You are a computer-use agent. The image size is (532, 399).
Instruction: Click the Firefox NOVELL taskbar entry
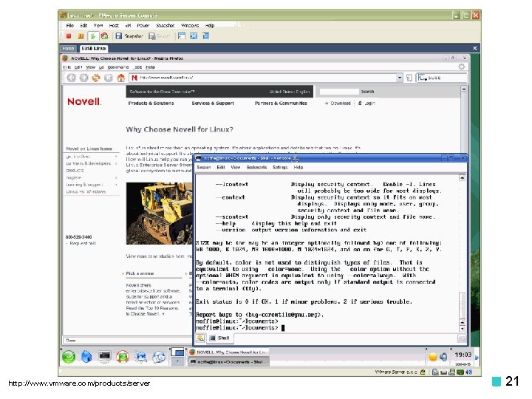pyautogui.click(x=228, y=352)
